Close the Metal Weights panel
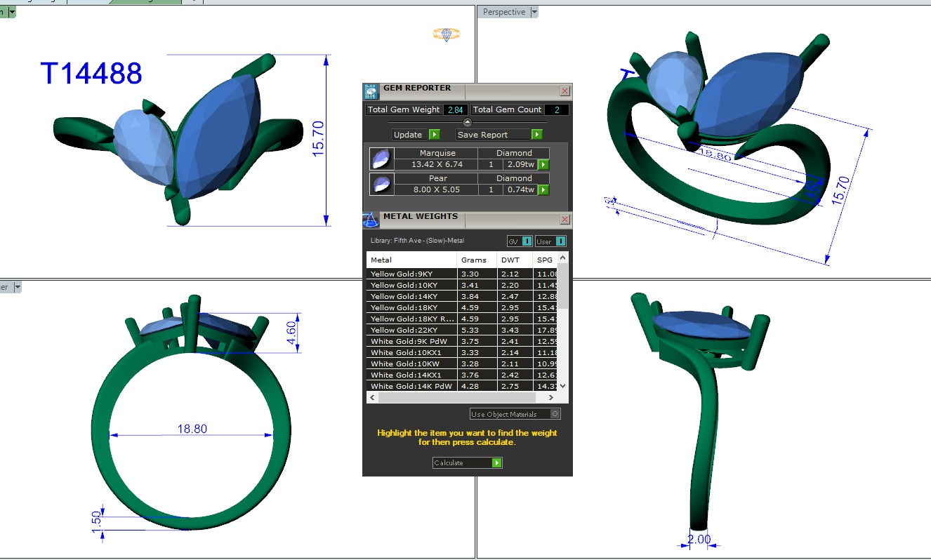The height and width of the screenshot is (560, 931). [x=564, y=220]
